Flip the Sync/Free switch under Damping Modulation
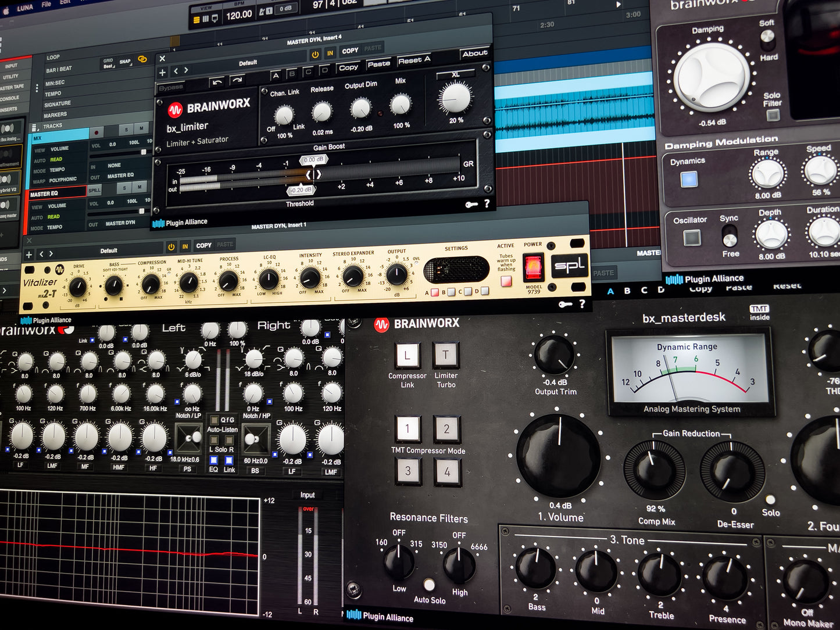840x630 pixels. [x=729, y=236]
